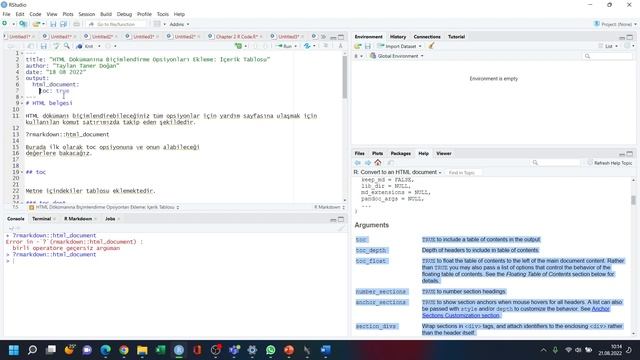Click the Save all documents icon
The image size is (640, 360).
(x=64, y=24)
